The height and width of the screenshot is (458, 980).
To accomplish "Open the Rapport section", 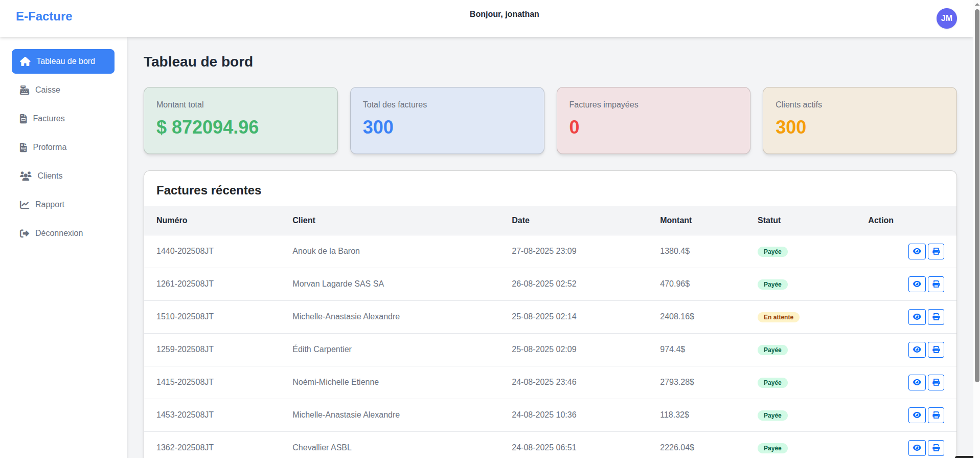I will pos(50,205).
